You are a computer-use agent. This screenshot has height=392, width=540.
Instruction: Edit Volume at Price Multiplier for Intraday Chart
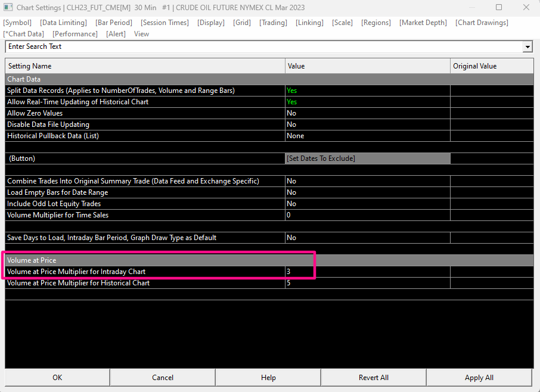(x=368, y=272)
